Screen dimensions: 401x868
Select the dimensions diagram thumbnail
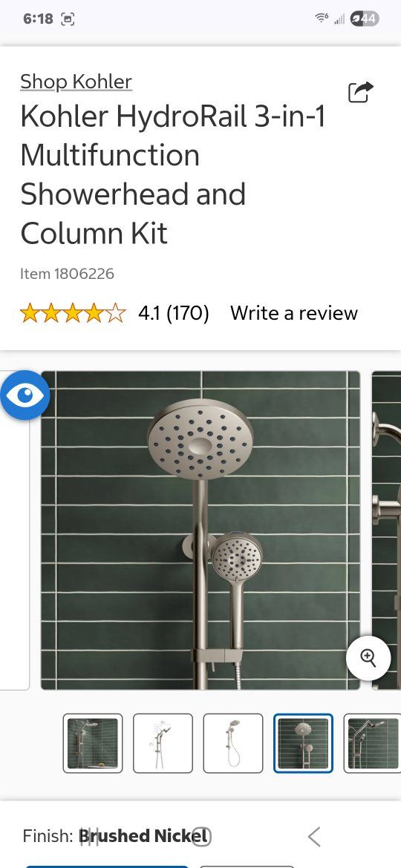[163, 743]
